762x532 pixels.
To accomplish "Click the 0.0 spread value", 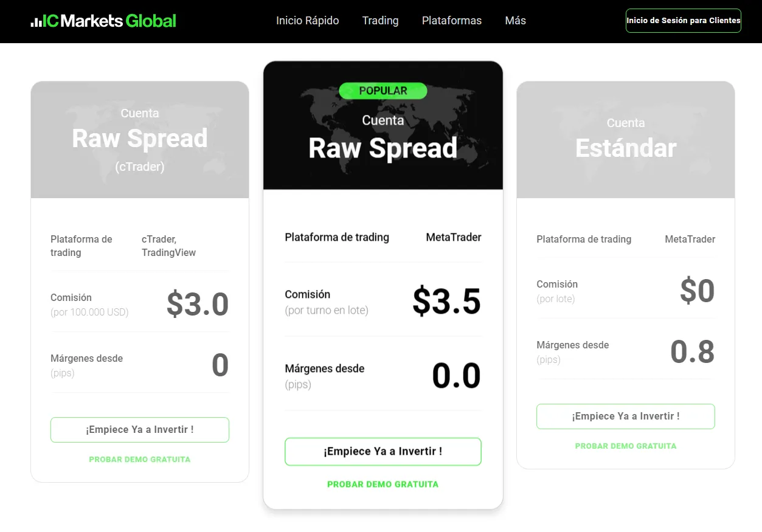I will tap(457, 376).
